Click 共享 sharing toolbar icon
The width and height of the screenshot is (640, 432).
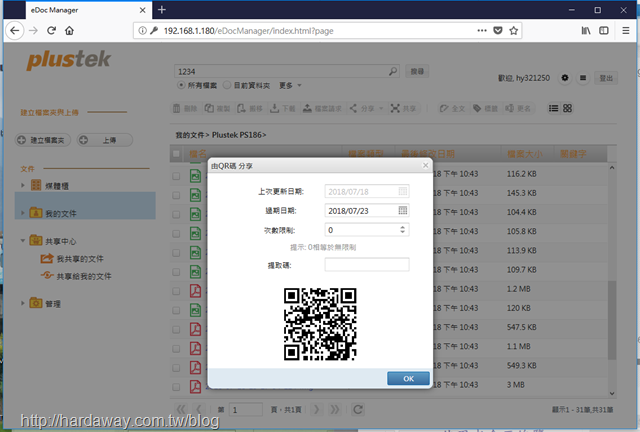pyautogui.click(x=403, y=108)
